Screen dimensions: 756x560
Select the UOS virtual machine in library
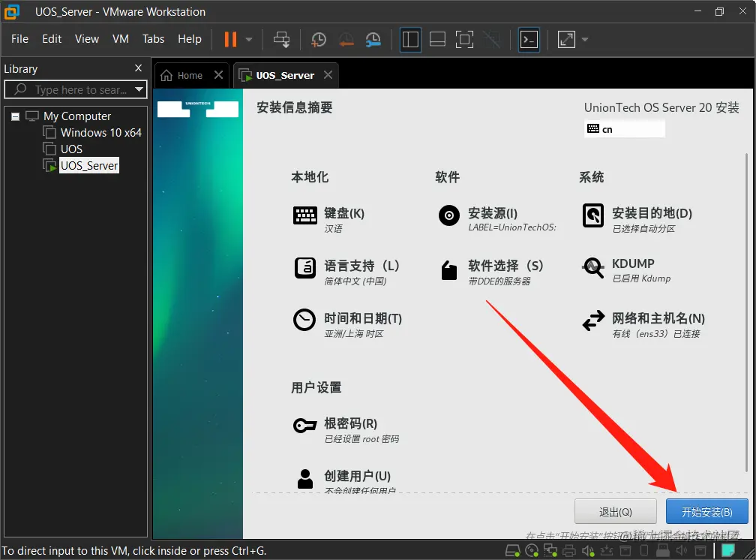(x=71, y=149)
